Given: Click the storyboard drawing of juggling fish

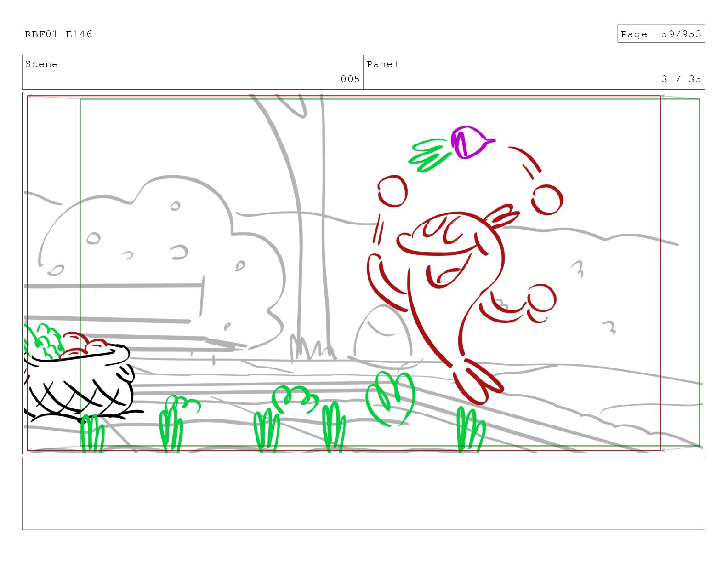Looking at the screenshot, I should (x=363, y=273).
